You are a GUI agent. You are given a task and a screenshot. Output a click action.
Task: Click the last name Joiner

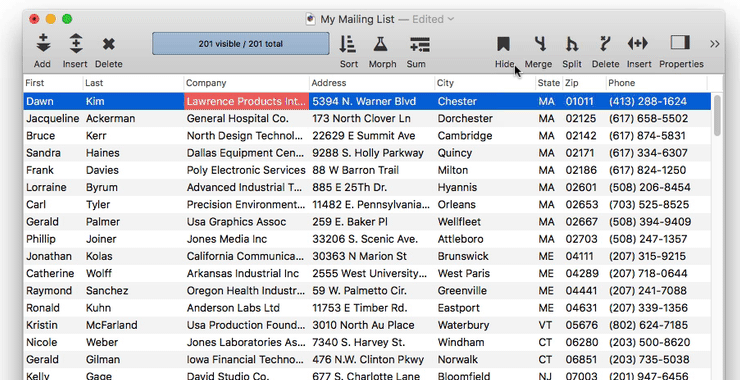(x=101, y=239)
